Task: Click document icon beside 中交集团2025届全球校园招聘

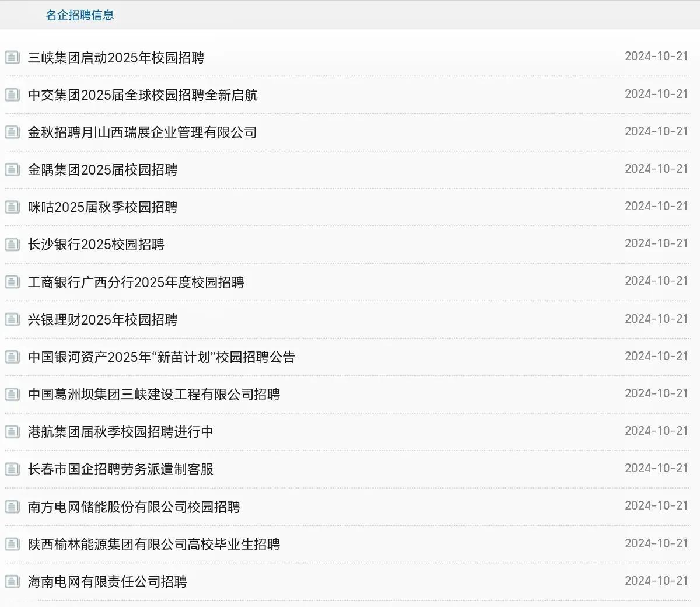Action: pos(12,95)
